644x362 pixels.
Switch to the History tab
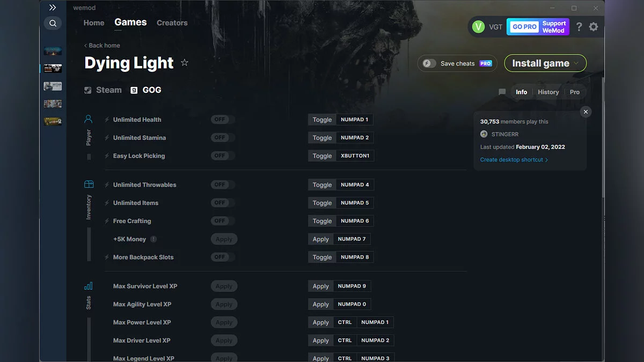[548, 92]
